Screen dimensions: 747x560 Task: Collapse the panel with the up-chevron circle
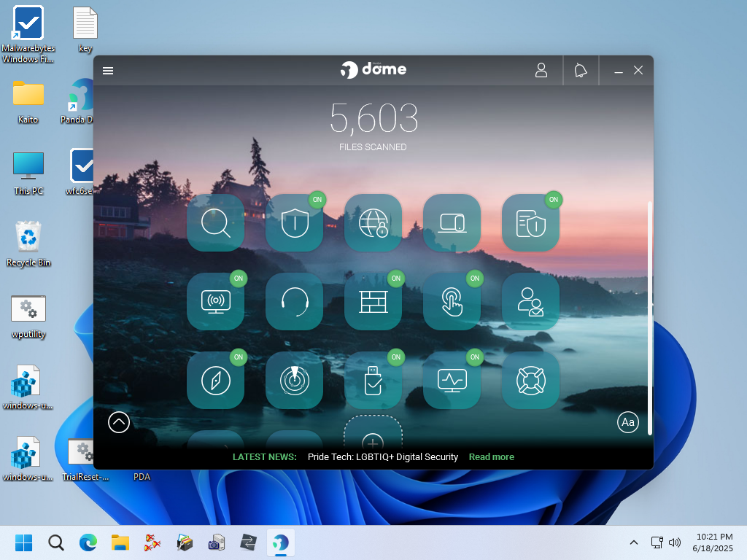[x=119, y=421]
